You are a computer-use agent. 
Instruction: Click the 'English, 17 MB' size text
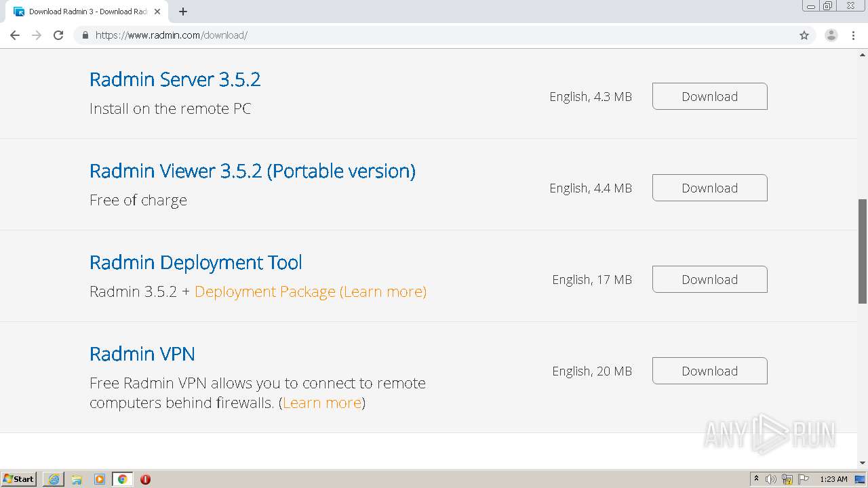[x=592, y=279]
